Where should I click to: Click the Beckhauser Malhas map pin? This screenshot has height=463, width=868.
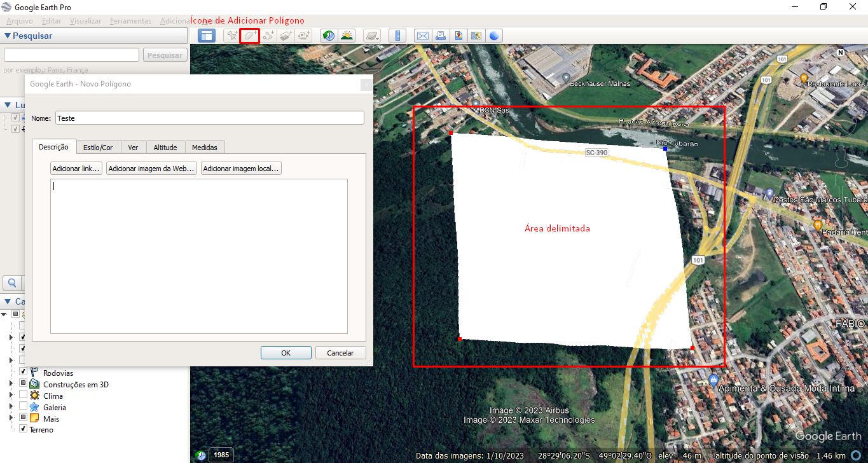tap(565, 77)
